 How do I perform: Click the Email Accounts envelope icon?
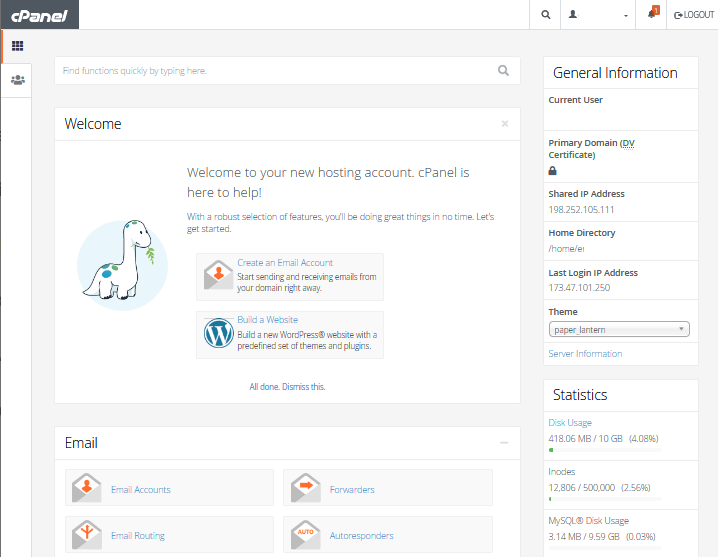coord(87,488)
